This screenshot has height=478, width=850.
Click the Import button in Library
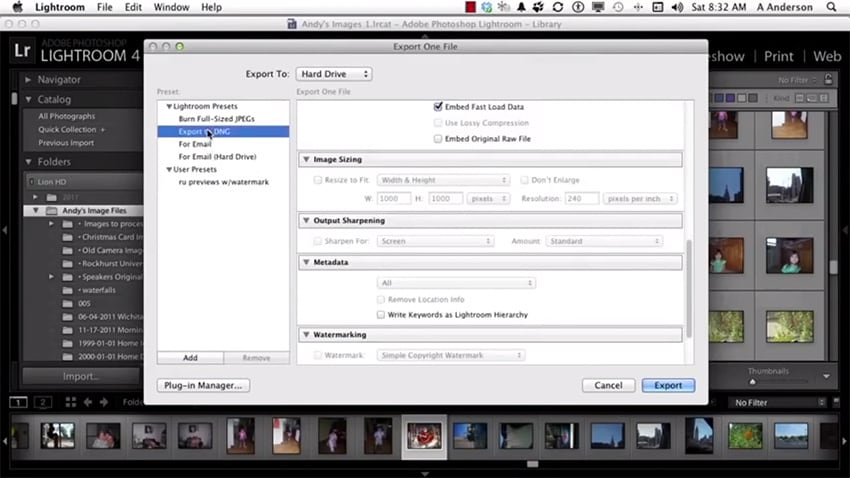(x=81, y=376)
